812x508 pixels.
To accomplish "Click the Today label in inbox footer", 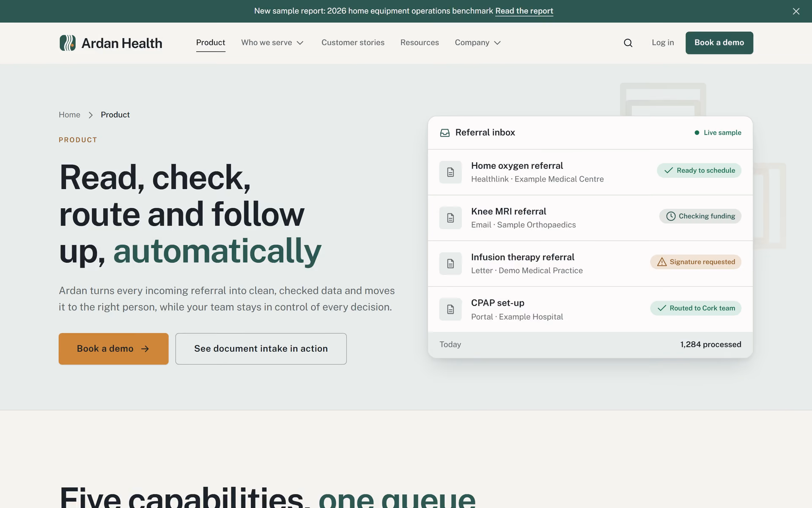I will coord(450,345).
